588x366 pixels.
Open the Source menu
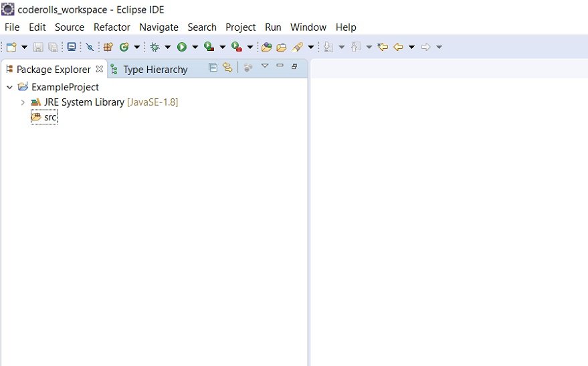tap(70, 27)
